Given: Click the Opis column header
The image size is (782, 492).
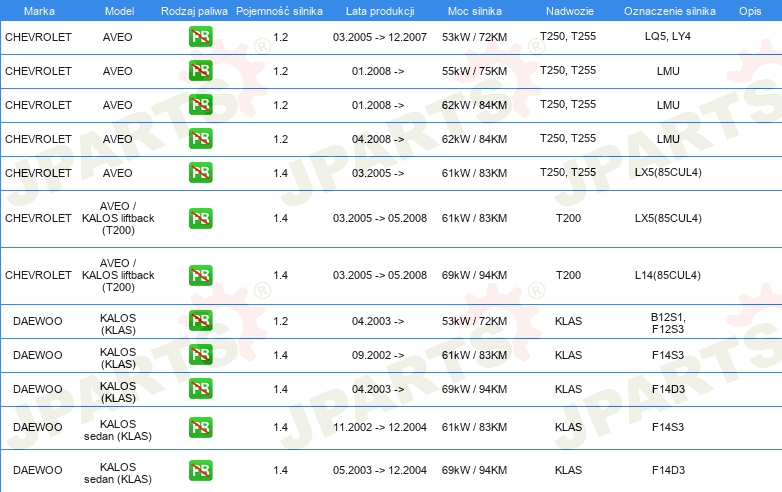Looking at the screenshot, I should 749,10.
